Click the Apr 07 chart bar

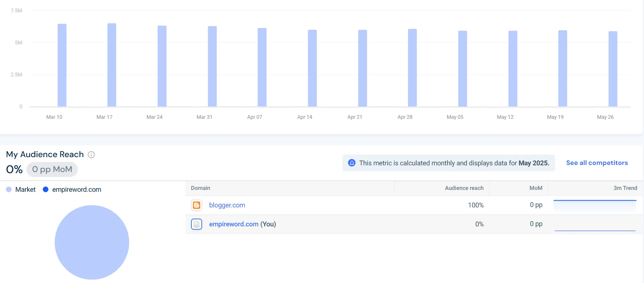(x=262, y=67)
